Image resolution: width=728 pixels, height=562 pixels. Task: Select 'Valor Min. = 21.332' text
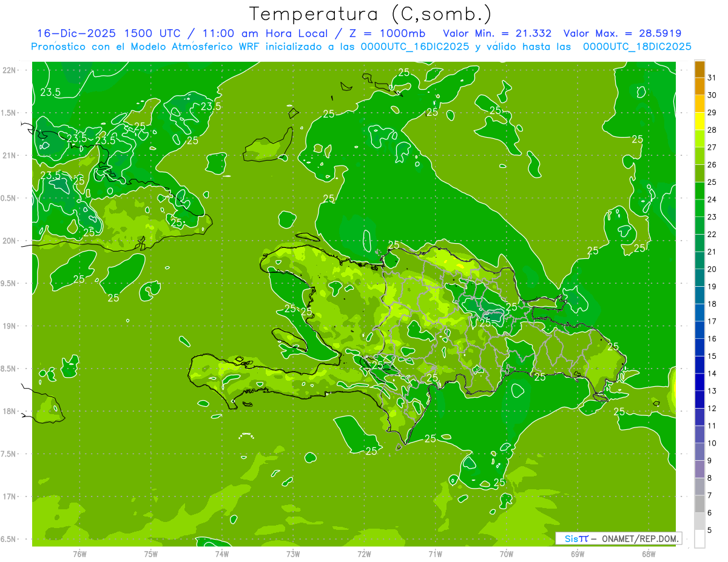point(497,33)
